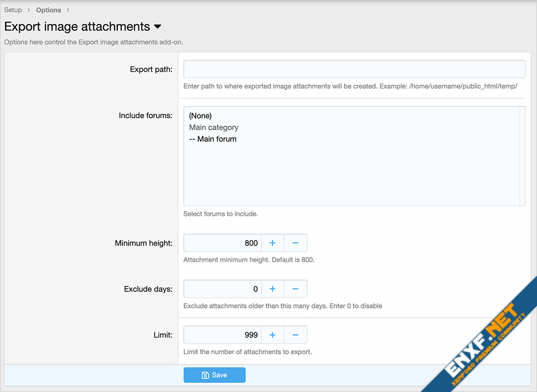The image size is (537, 392).
Task: Click minus icon for Exclude days
Action: (x=295, y=289)
